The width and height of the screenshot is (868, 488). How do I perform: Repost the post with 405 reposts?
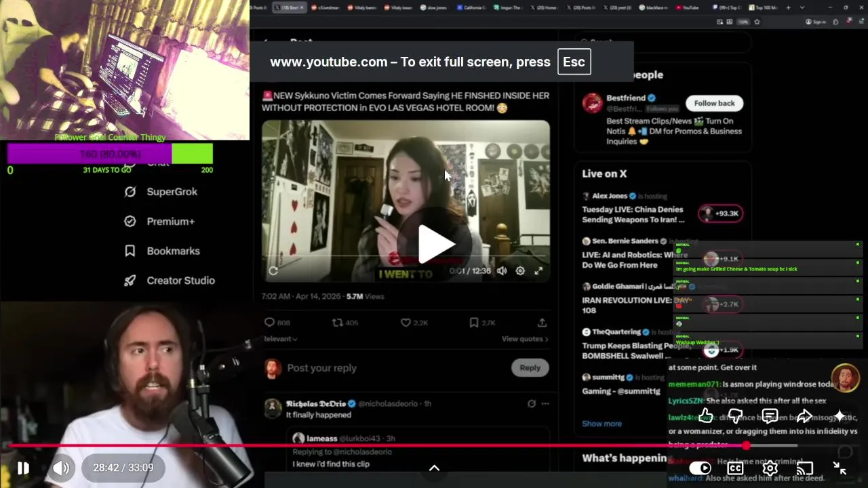click(344, 323)
